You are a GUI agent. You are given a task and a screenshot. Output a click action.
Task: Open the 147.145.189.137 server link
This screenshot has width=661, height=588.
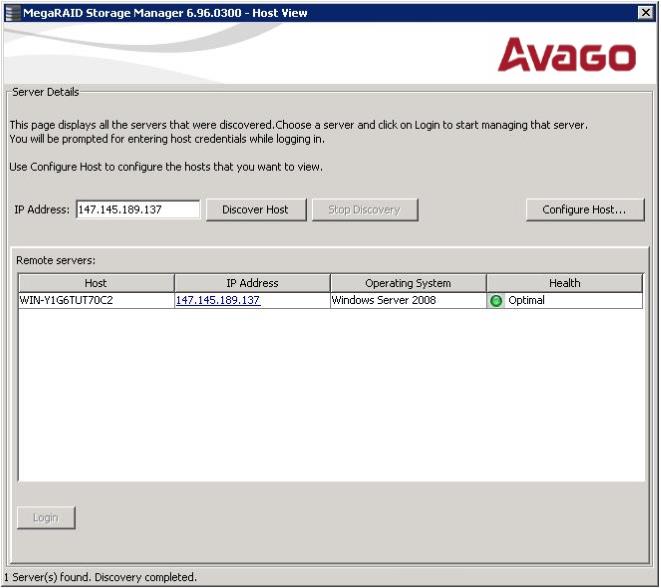coord(218,300)
